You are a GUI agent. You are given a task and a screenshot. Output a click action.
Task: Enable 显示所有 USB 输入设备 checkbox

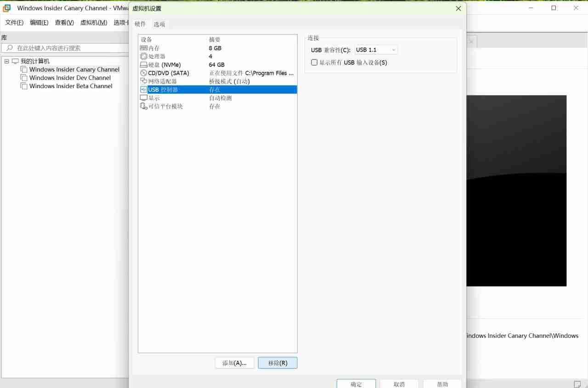coord(314,62)
